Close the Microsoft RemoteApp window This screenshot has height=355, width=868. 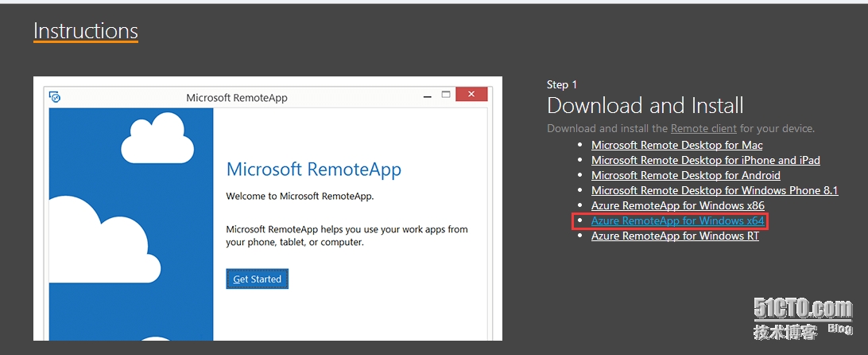tap(471, 94)
